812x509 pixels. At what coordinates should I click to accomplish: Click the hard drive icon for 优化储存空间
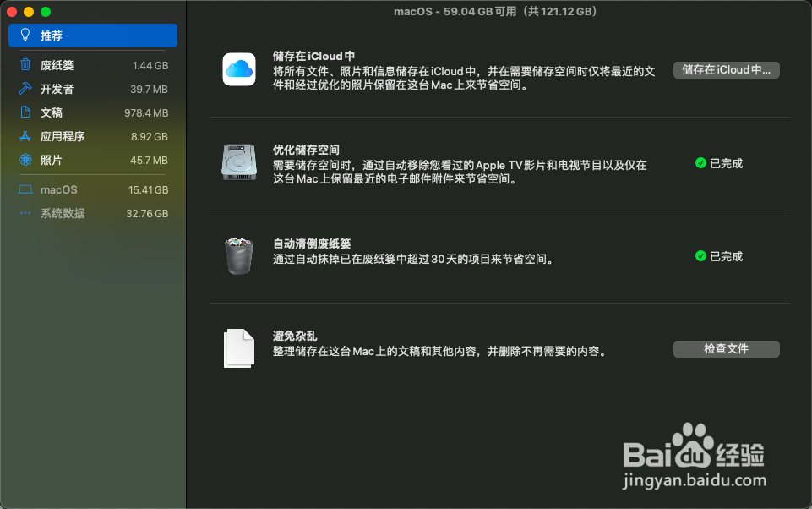pos(239,162)
